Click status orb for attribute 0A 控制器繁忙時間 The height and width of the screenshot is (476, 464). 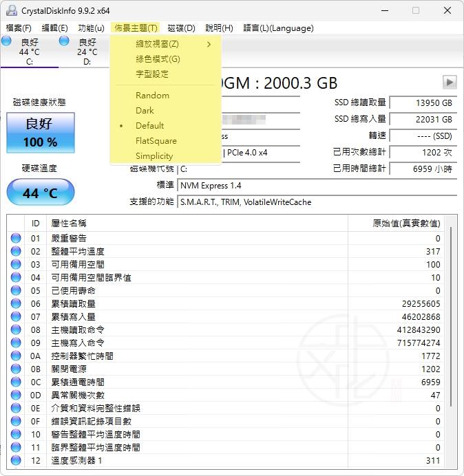[16, 356]
